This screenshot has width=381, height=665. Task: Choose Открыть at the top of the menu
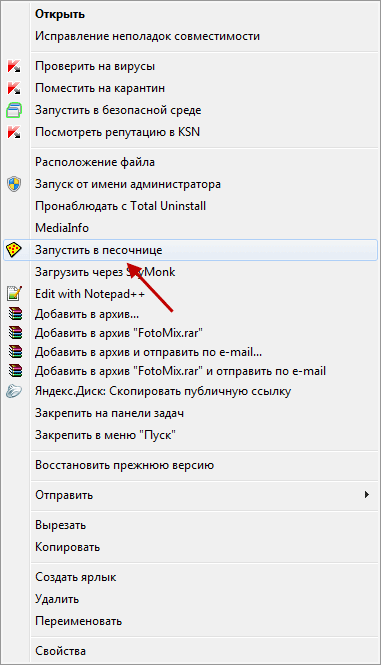click(60, 14)
